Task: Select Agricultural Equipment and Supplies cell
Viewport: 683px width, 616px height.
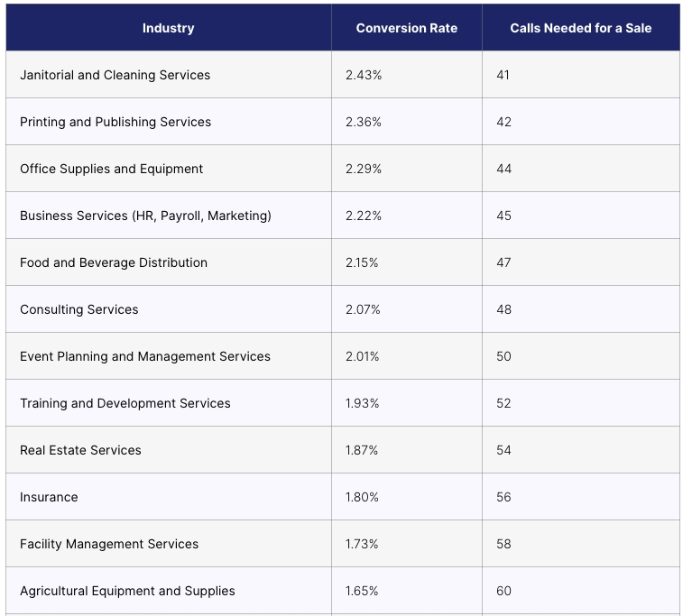Action: [127, 591]
